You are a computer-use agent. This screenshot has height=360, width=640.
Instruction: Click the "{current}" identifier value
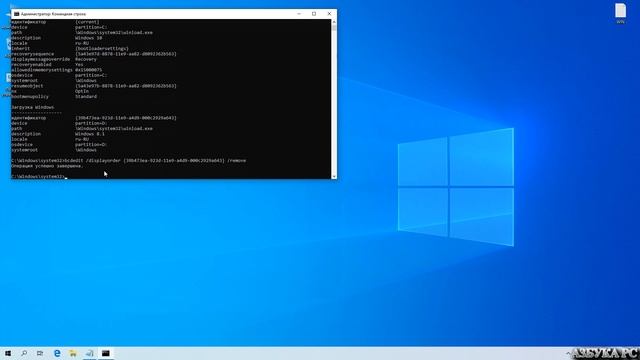tap(87, 22)
